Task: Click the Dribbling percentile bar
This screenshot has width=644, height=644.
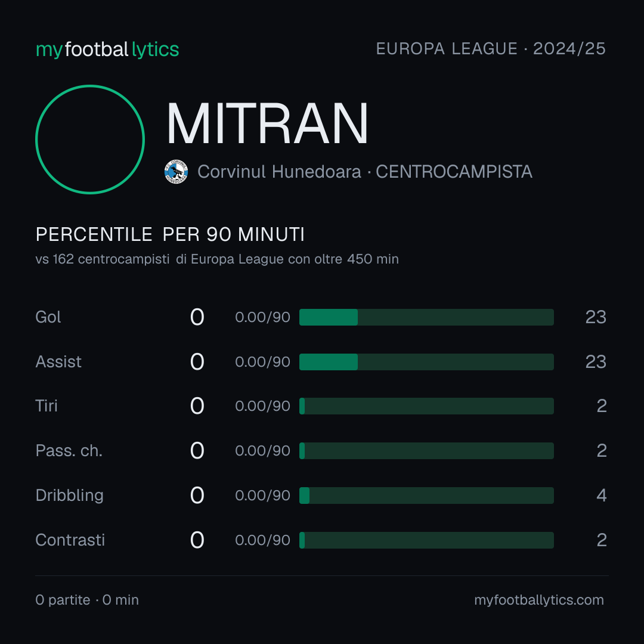Action: [x=426, y=496]
